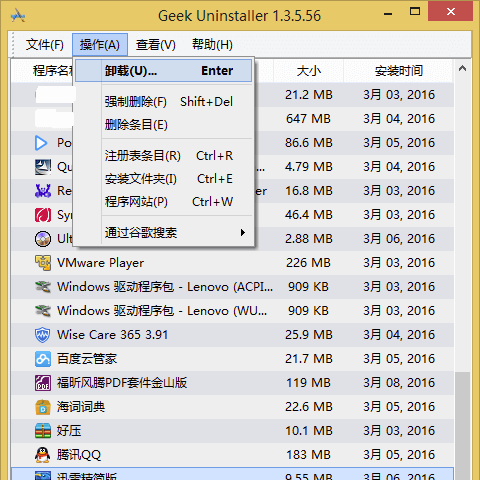Click the scrollbar up arrow
This screenshot has height=480, width=480.
(462, 69)
